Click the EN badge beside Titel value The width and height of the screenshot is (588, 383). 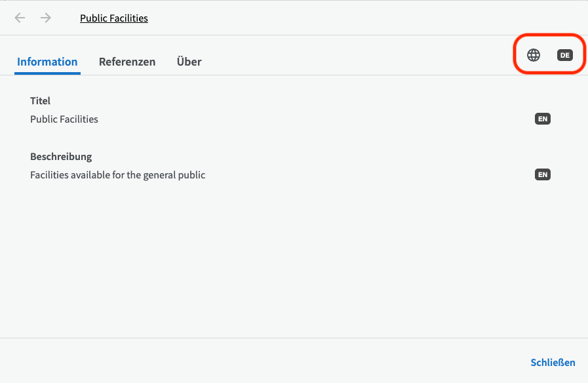pos(542,119)
